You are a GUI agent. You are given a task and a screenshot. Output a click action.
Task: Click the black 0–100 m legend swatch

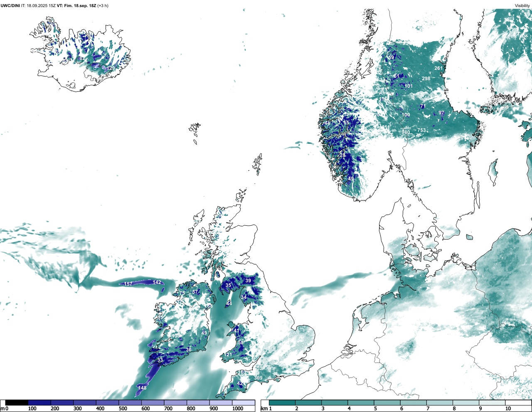pyautogui.click(x=17, y=402)
